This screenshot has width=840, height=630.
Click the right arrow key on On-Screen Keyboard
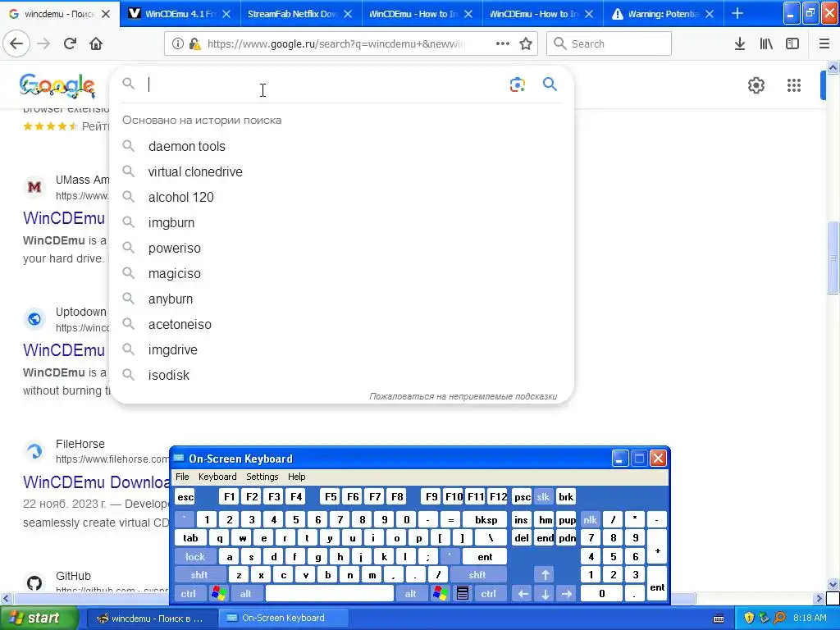567,594
